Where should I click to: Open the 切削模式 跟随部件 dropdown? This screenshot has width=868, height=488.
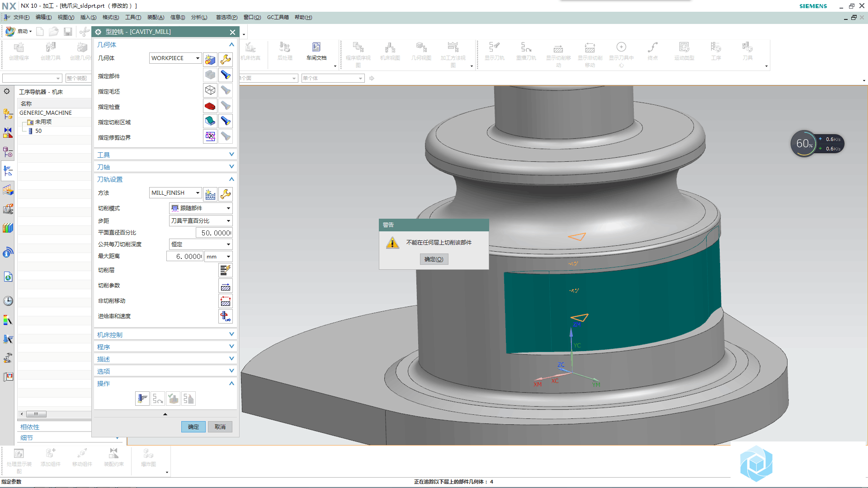201,208
